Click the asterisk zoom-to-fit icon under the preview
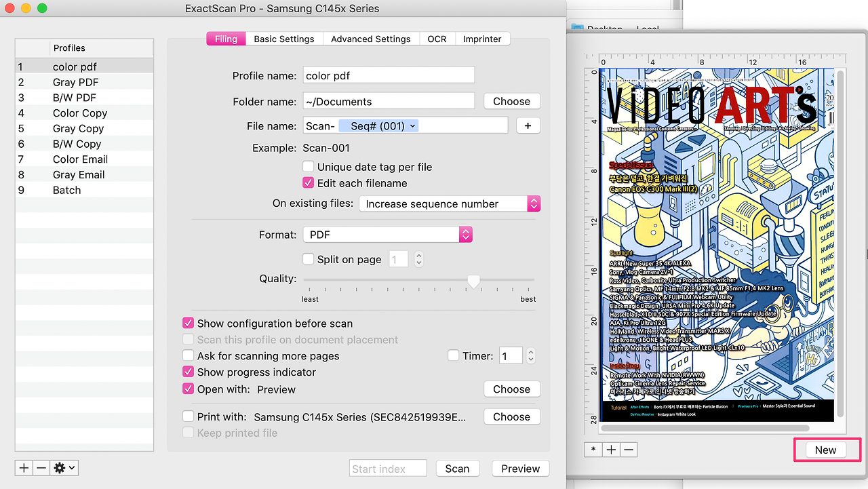Viewport: 868px width, 489px height. (x=593, y=449)
